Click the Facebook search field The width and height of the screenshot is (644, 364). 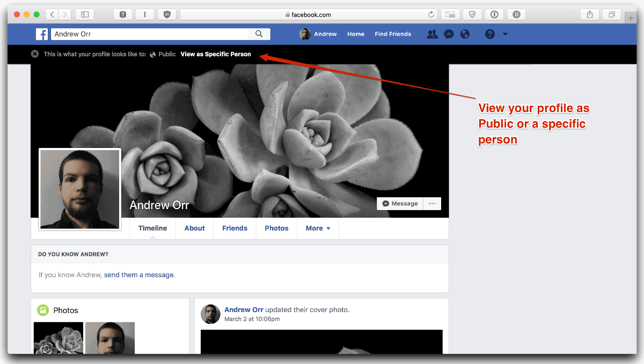(150, 34)
